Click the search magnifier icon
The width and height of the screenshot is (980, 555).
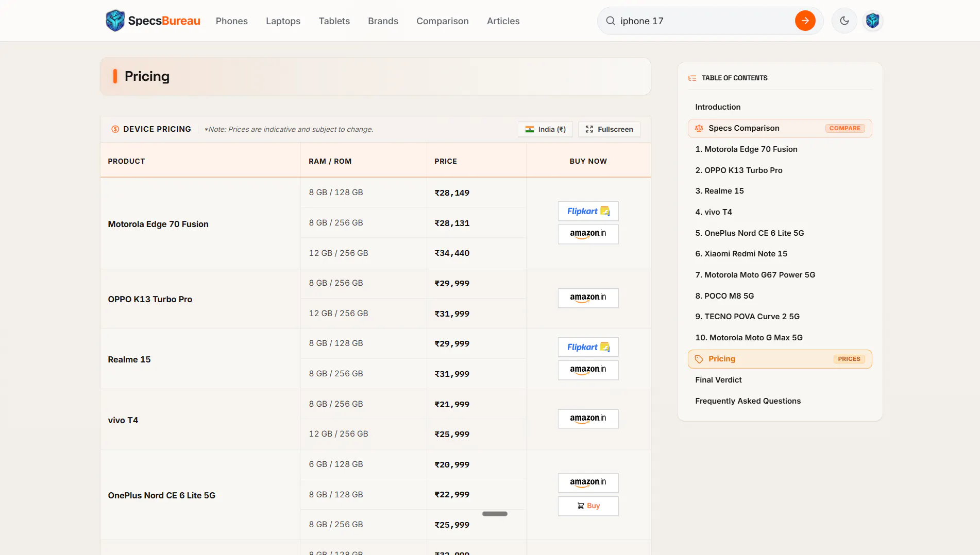[610, 21]
